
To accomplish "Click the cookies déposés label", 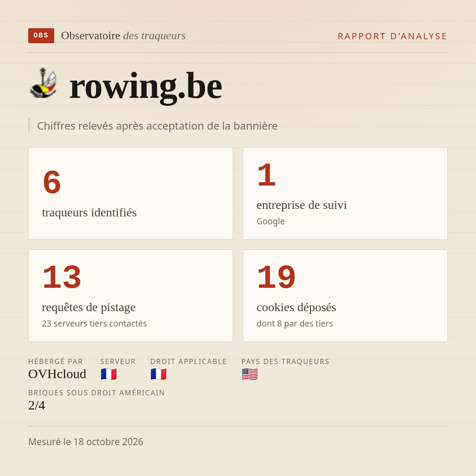I will pos(296,307).
